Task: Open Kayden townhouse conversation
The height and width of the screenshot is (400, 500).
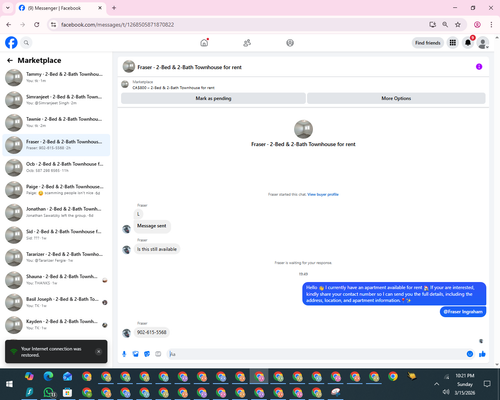Action: [x=56, y=325]
